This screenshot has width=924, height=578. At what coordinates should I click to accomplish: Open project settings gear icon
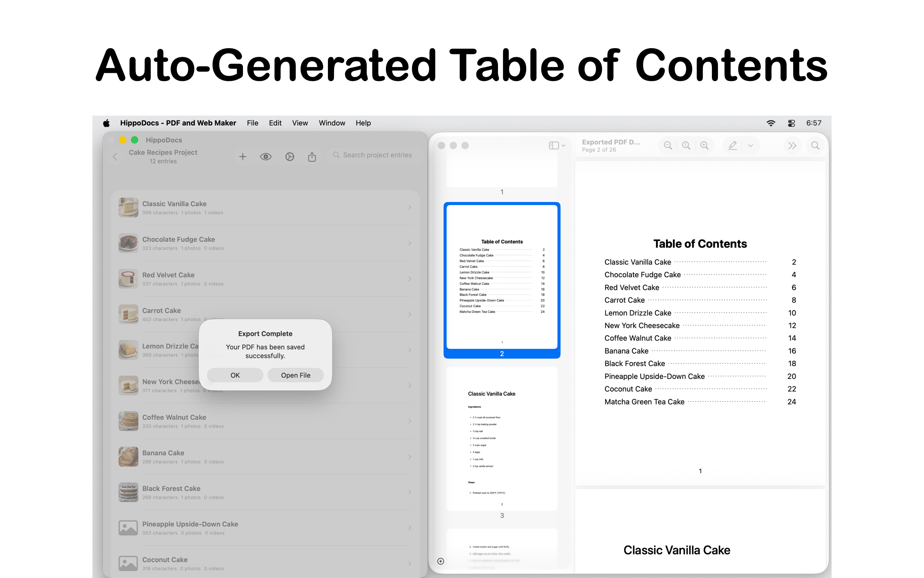pos(289,157)
